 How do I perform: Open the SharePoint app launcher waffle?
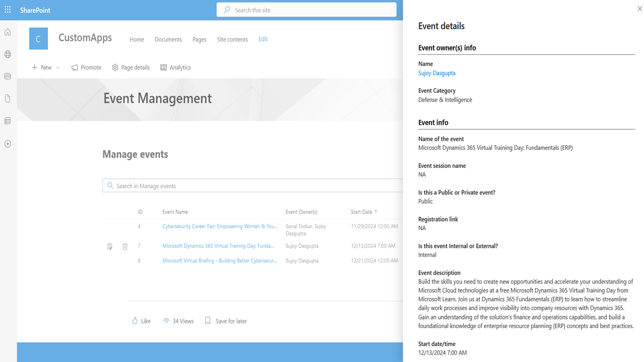pyautogui.click(x=8, y=10)
